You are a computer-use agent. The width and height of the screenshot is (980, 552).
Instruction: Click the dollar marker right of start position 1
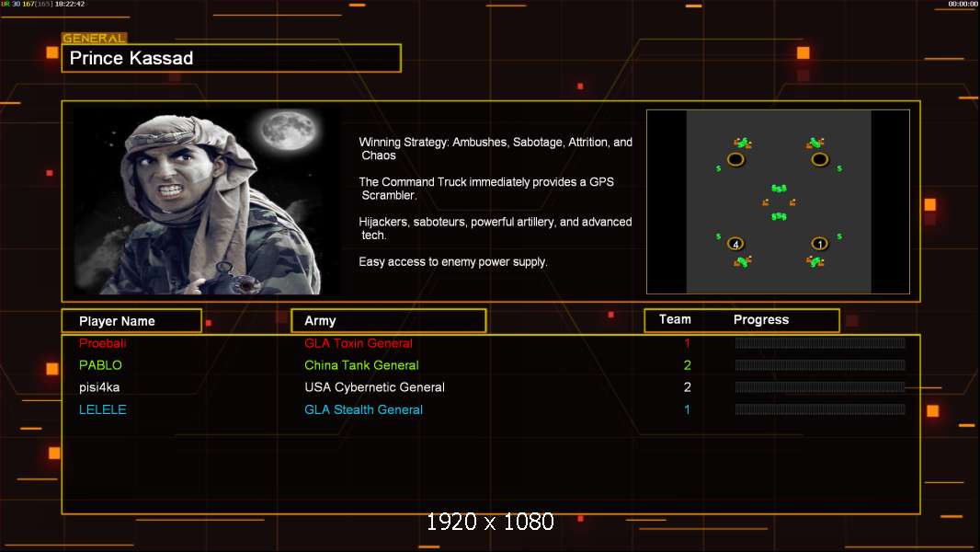pyautogui.click(x=839, y=236)
